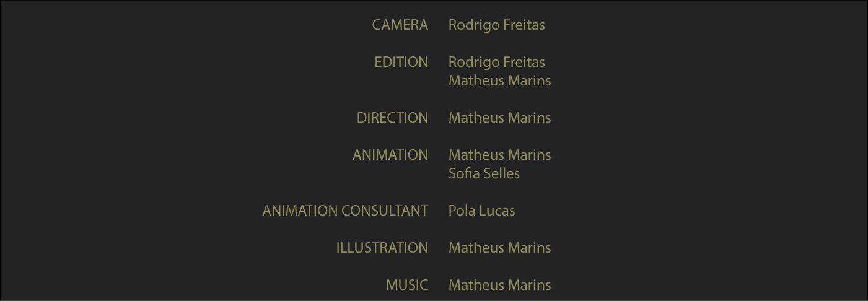The width and height of the screenshot is (868, 301).
Task: Select Matheus Marins beside DIRECTION
Action: (x=499, y=118)
